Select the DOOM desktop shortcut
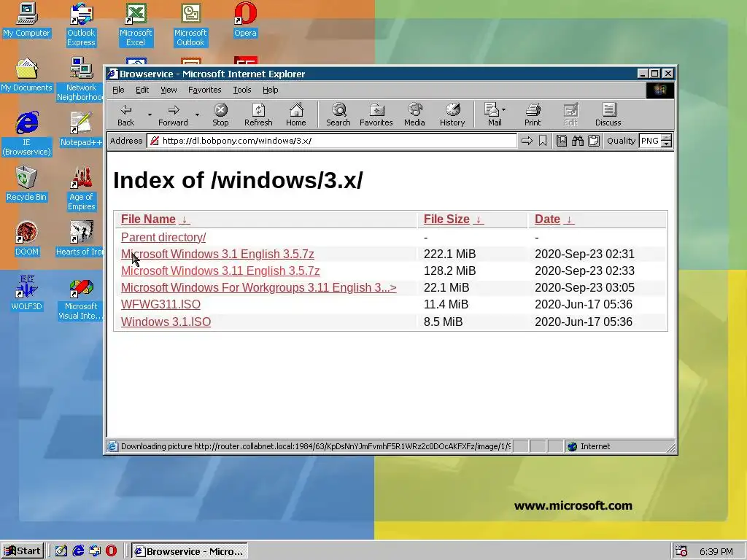This screenshot has width=747, height=560. pos(26,238)
